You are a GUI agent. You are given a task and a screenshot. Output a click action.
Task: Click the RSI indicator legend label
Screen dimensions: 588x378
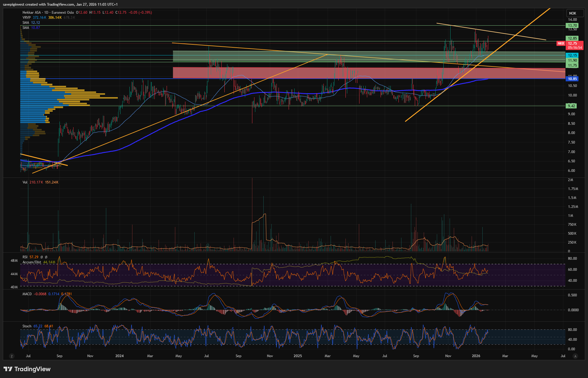pyautogui.click(x=25, y=257)
